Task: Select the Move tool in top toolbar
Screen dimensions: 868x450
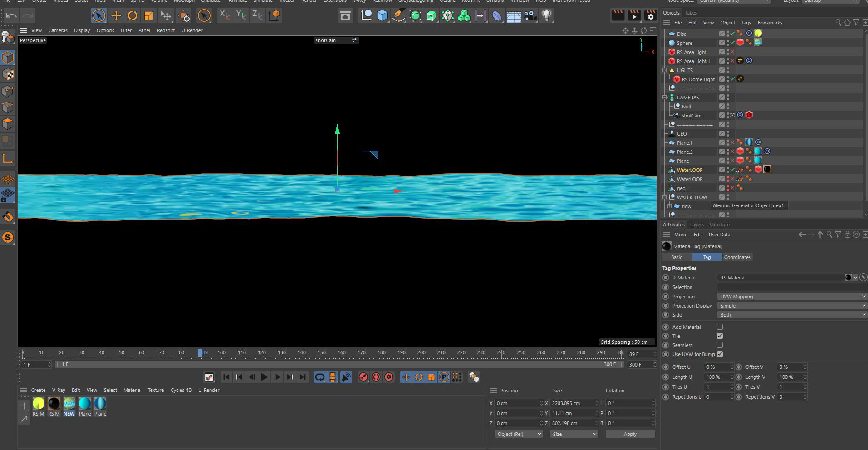Action: tap(116, 16)
